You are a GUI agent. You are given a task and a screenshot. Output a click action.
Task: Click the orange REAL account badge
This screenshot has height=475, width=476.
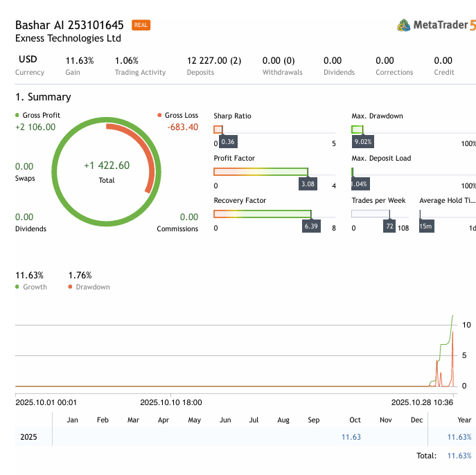pos(141,25)
